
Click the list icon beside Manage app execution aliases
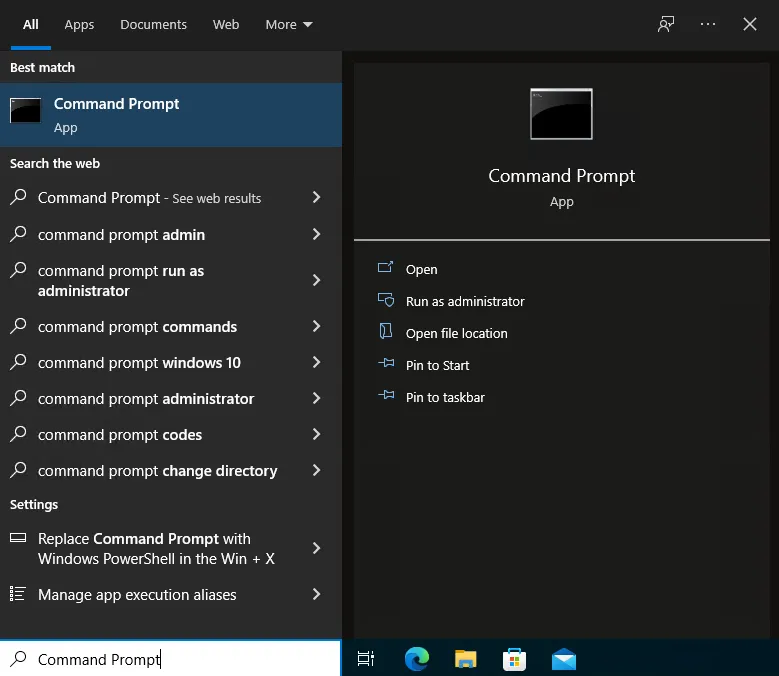18,594
